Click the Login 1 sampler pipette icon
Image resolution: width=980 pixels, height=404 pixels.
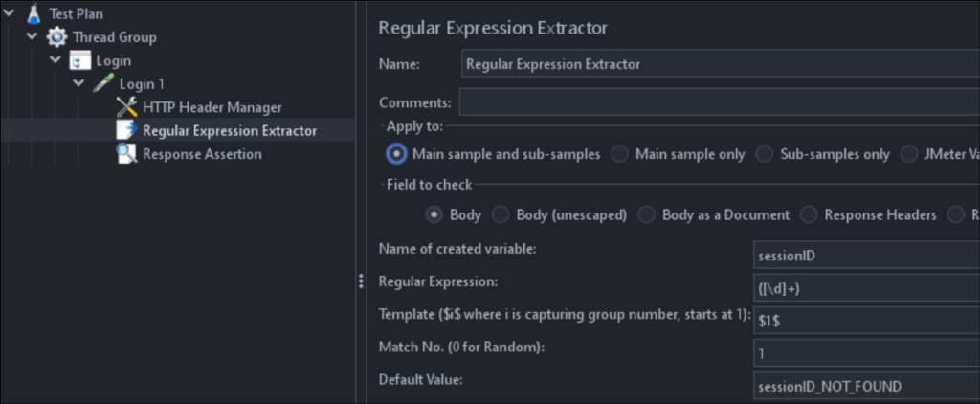[x=103, y=84]
